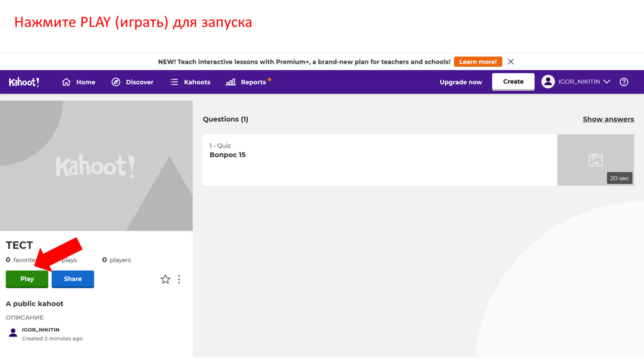Click the orange Learn more! button
This screenshot has height=361, width=644.
point(478,61)
